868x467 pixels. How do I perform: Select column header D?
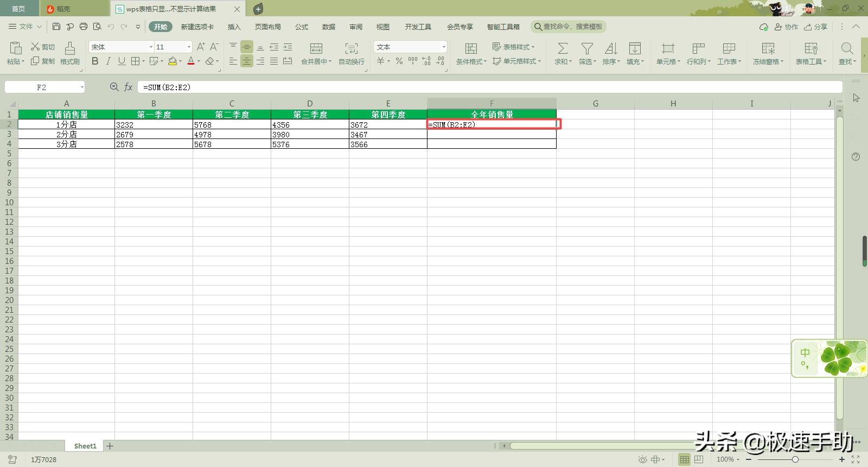coord(310,103)
